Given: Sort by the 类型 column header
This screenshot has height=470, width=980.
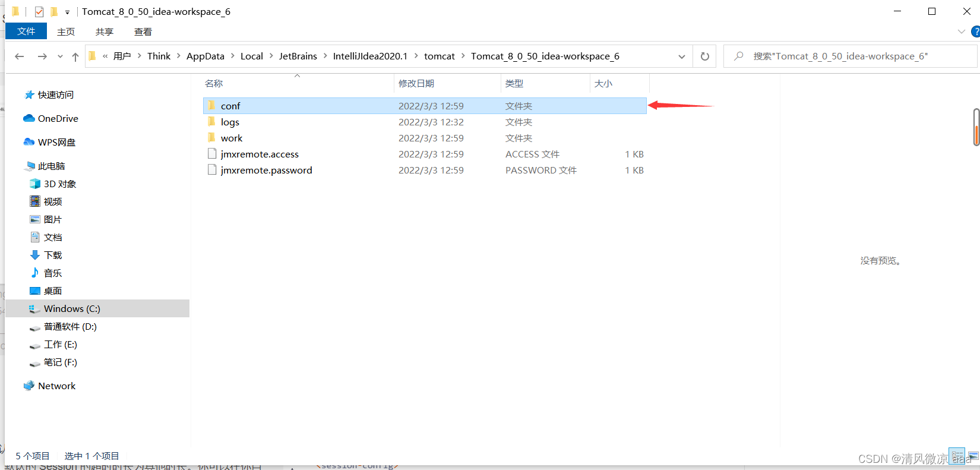Looking at the screenshot, I should point(545,83).
